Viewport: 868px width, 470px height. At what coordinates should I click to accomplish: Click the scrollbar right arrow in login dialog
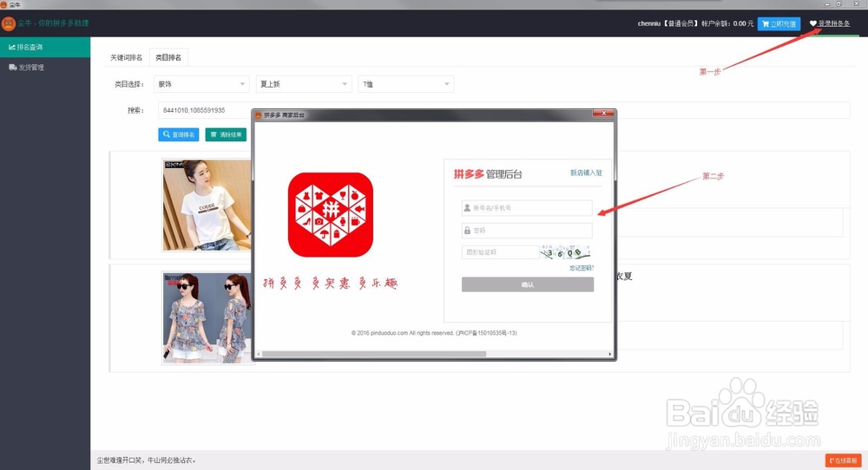coord(610,354)
